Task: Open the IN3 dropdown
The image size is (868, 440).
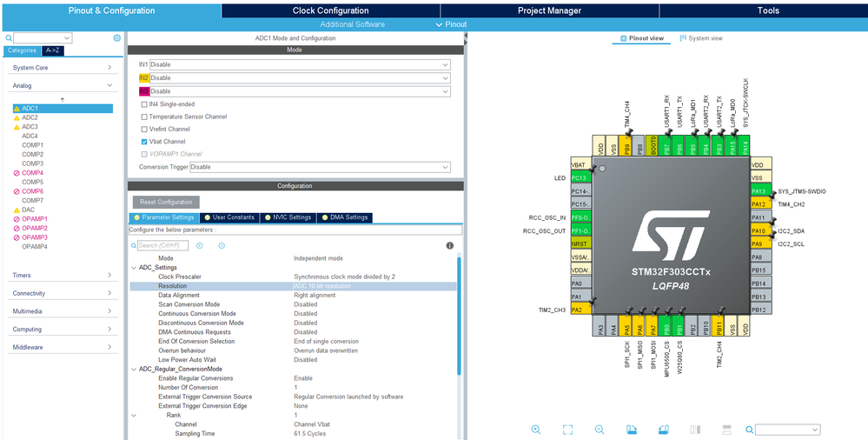Action: (300, 91)
